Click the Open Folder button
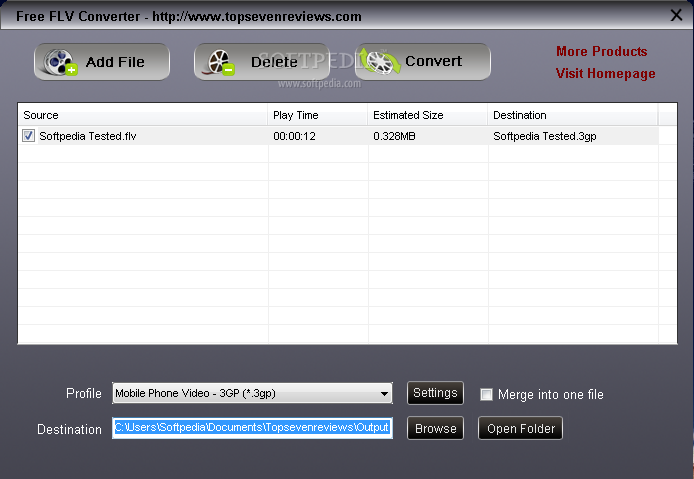This screenshot has height=479, width=694. click(x=520, y=428)
